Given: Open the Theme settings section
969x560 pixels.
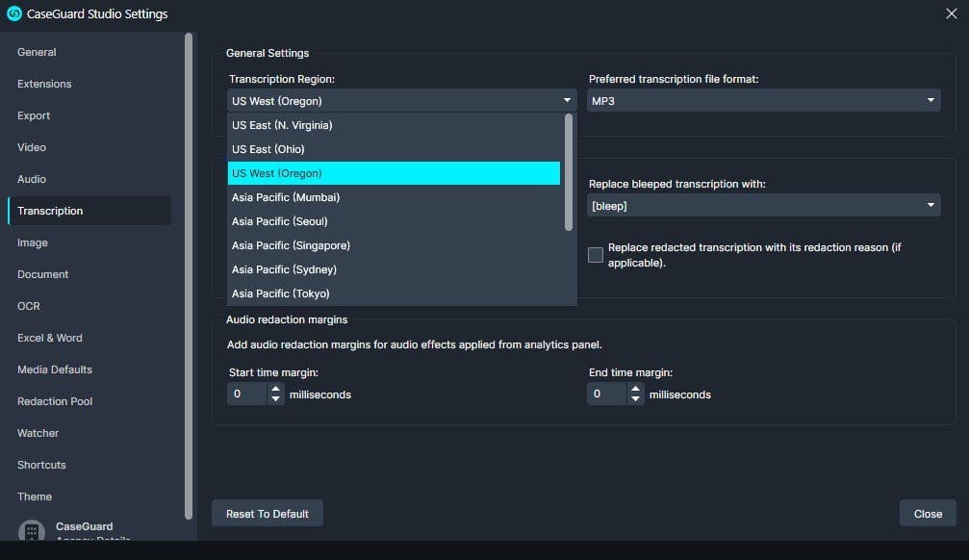Looking at the screenshot, I should (35, 496).
